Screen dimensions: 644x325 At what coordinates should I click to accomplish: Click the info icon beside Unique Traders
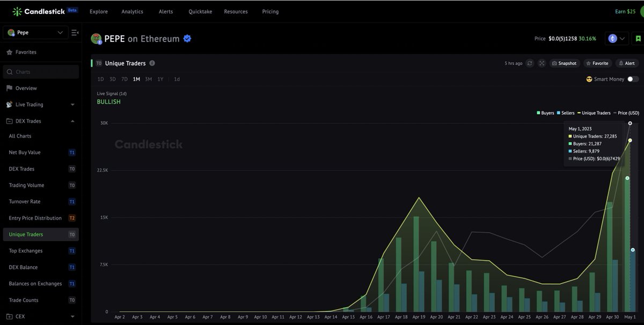(x=152, y=63)
